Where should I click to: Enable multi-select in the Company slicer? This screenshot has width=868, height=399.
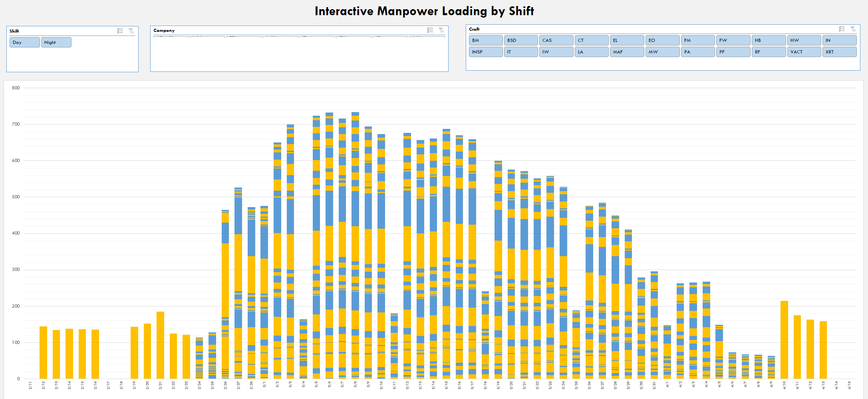pyautogui.click(x=430, y=30)
